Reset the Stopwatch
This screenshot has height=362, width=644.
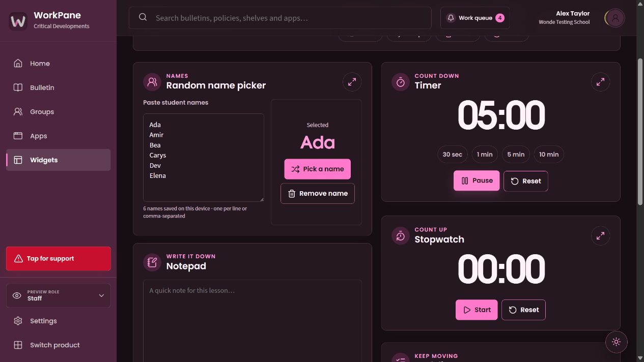pyautogui.click(x=523, y=310)
